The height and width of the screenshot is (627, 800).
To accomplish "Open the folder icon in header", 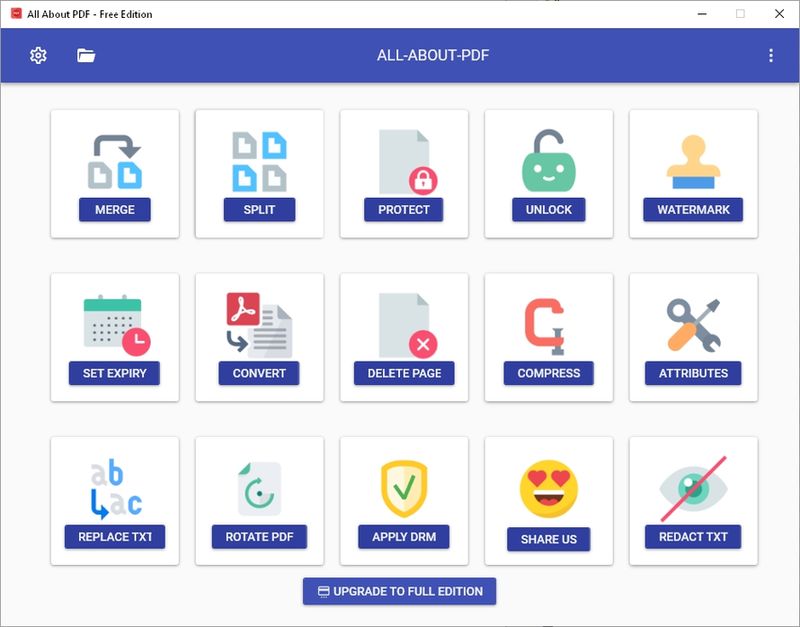I will [x=86, y=56].
